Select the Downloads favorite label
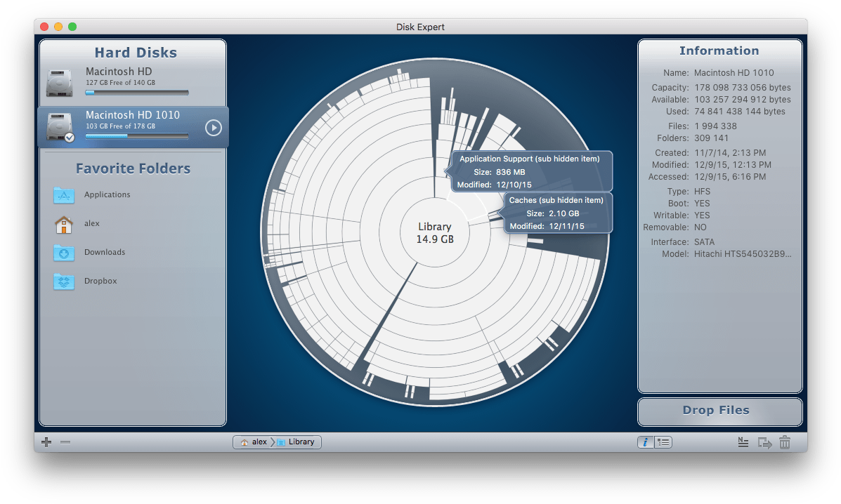 point(105,252)
